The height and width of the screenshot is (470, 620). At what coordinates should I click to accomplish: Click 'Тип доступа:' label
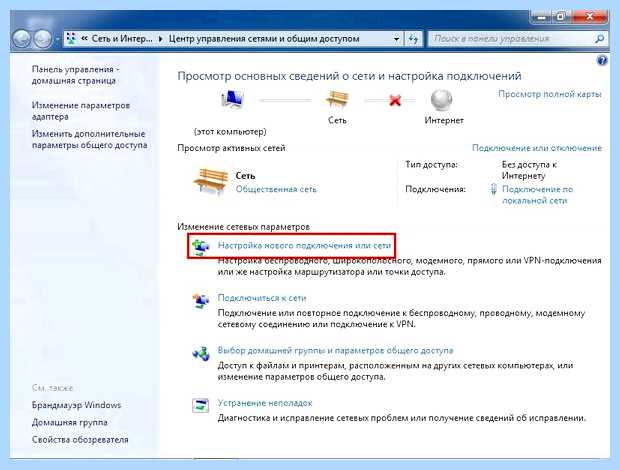(431, 164)
